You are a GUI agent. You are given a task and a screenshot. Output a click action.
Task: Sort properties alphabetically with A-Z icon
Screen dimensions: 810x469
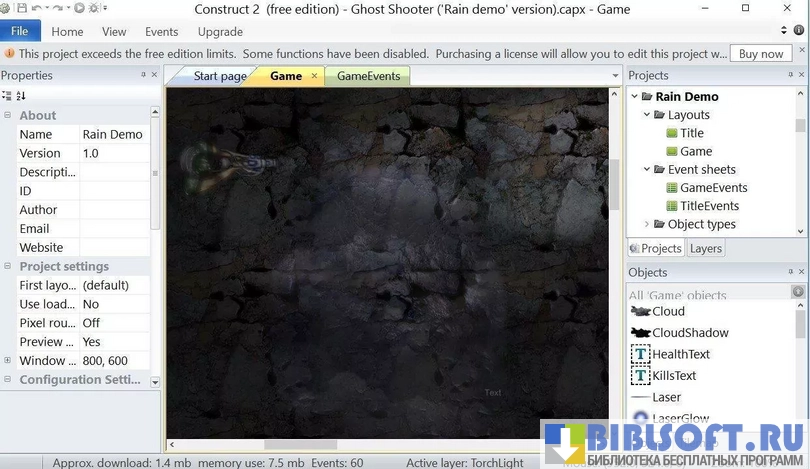pyautogui.click(x=21, y=96)
